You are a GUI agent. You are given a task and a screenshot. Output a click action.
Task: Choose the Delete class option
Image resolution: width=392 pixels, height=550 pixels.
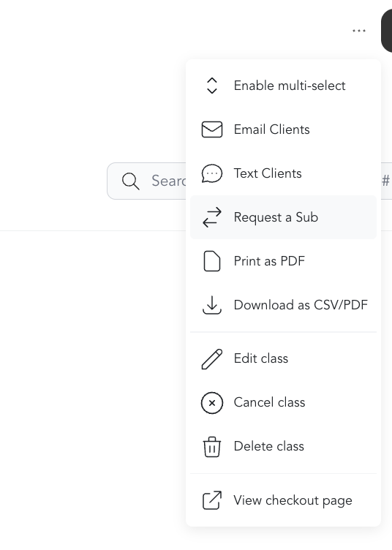tap(283, 446)
